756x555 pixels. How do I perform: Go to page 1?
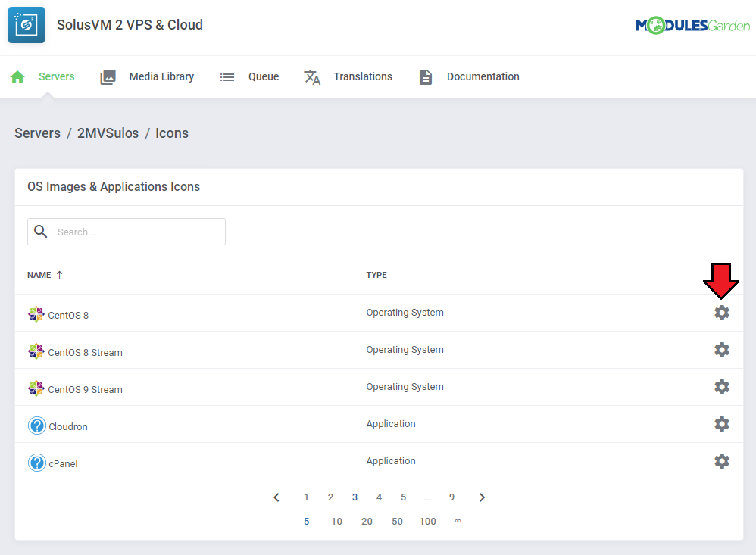pyautogui.click(x=306, y=497)
